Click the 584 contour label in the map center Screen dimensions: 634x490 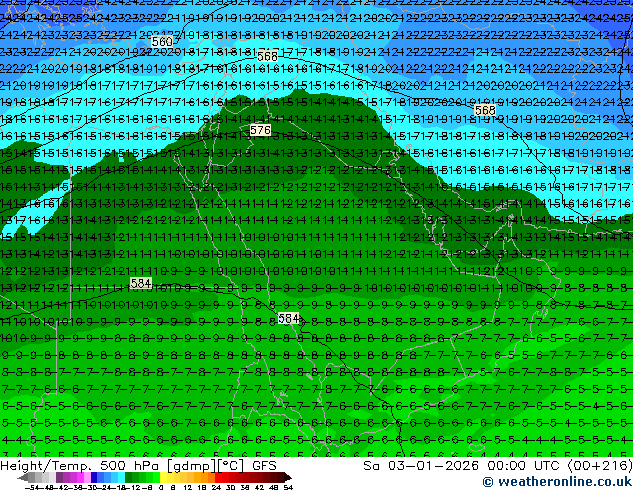(289, 319)
